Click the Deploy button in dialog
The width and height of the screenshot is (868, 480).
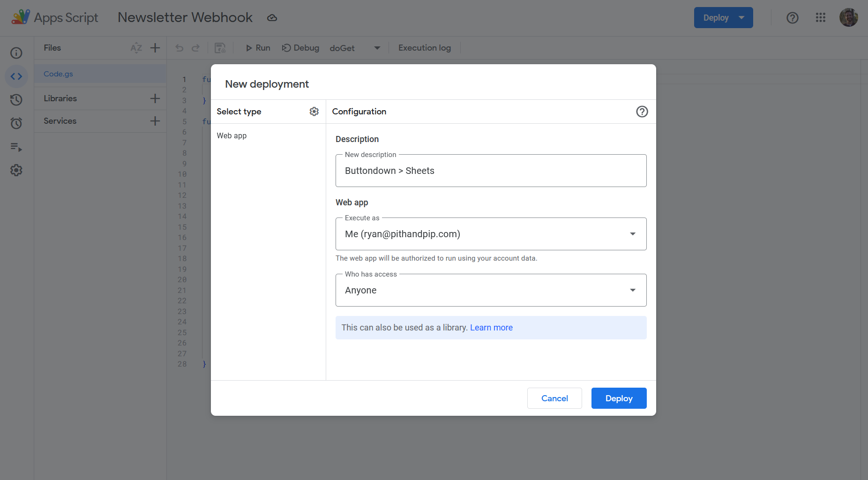619,398
